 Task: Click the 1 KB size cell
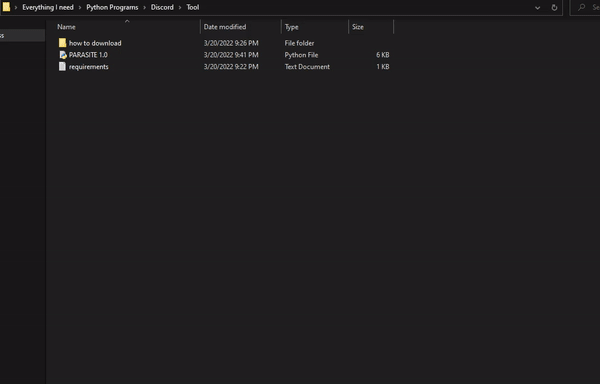pyautogui.click(x=383, y=67)
